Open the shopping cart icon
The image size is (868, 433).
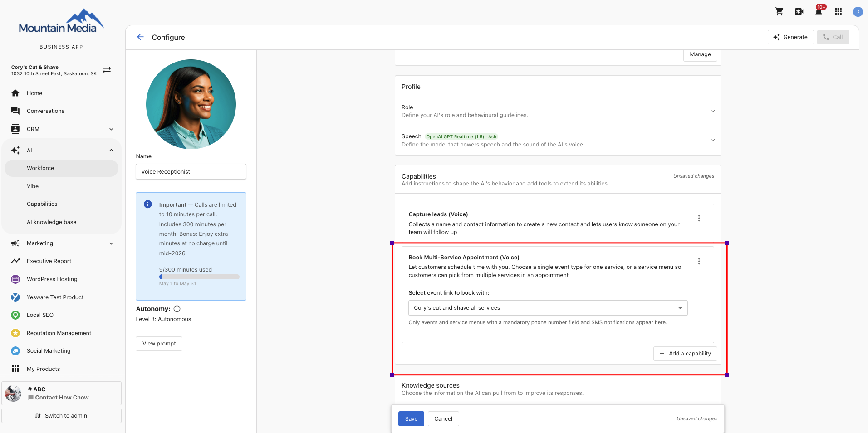coord(779,11)
